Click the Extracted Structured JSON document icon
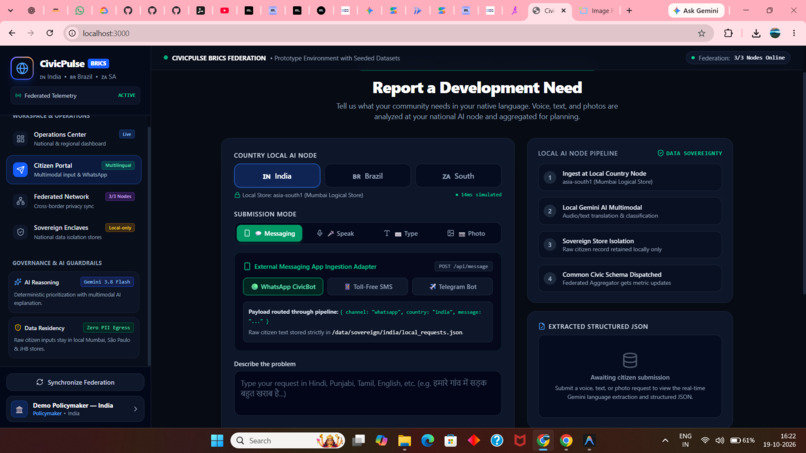806x453 pixels. (541, 327)
